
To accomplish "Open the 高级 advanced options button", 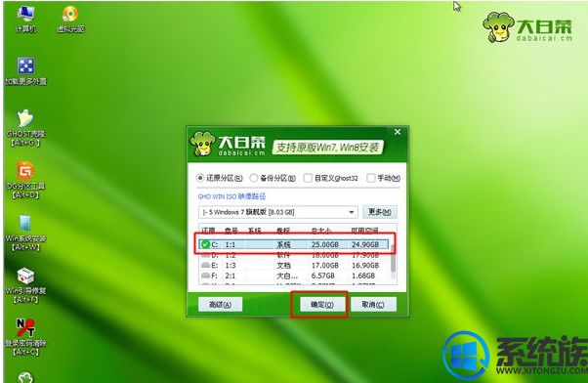I will 220,305.
